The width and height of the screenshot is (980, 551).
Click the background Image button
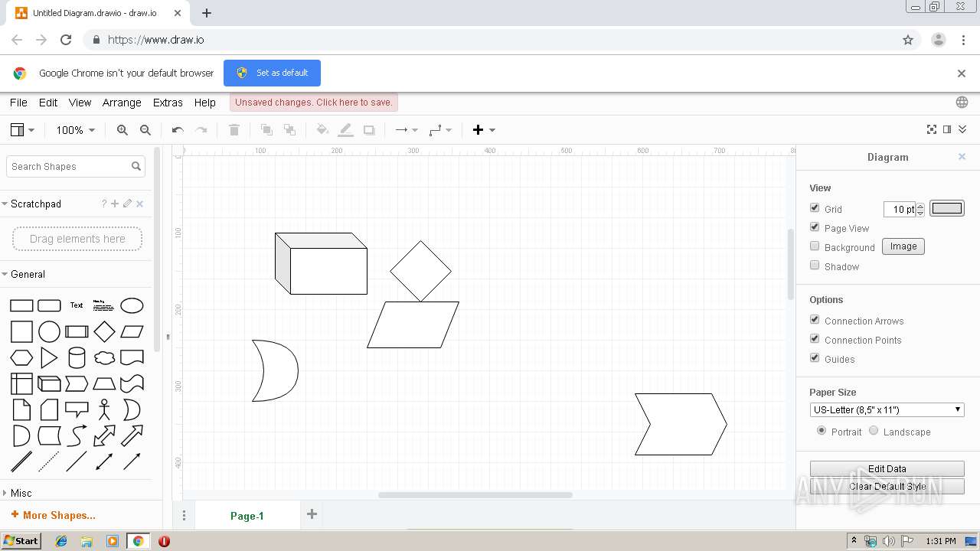pyautogui.click(x=903, y=246)
